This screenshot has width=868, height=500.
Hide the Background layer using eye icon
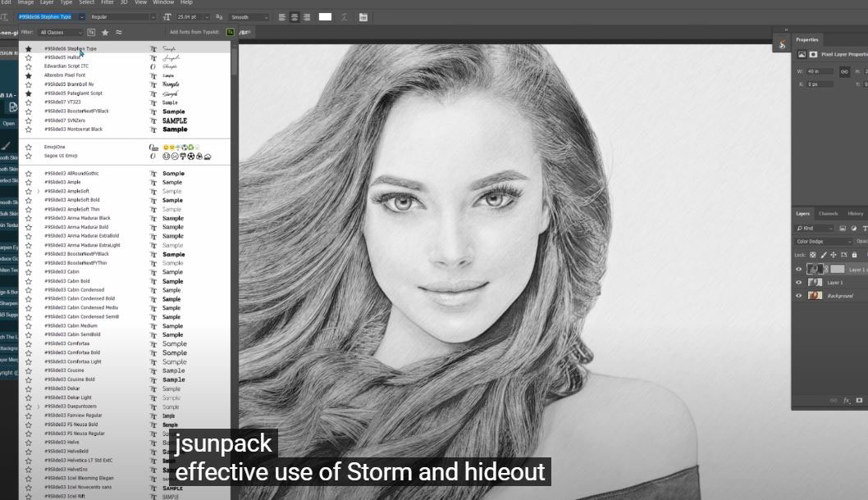click(799, 296)
